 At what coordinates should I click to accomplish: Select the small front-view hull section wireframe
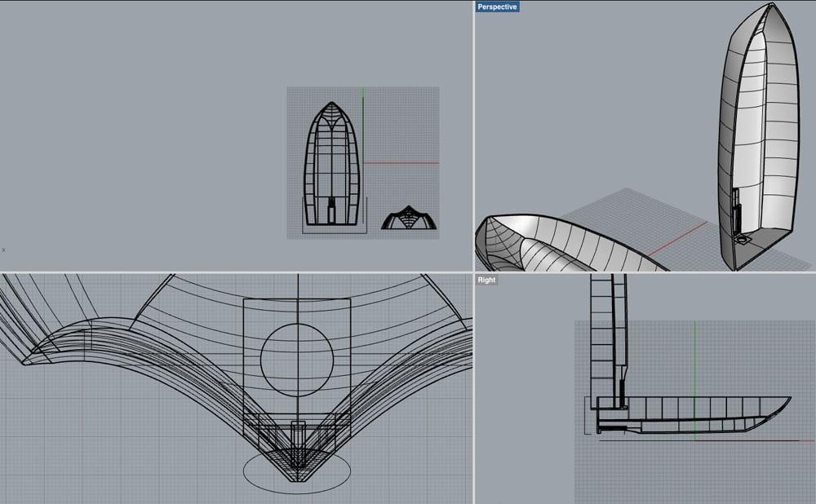(409, 218)
